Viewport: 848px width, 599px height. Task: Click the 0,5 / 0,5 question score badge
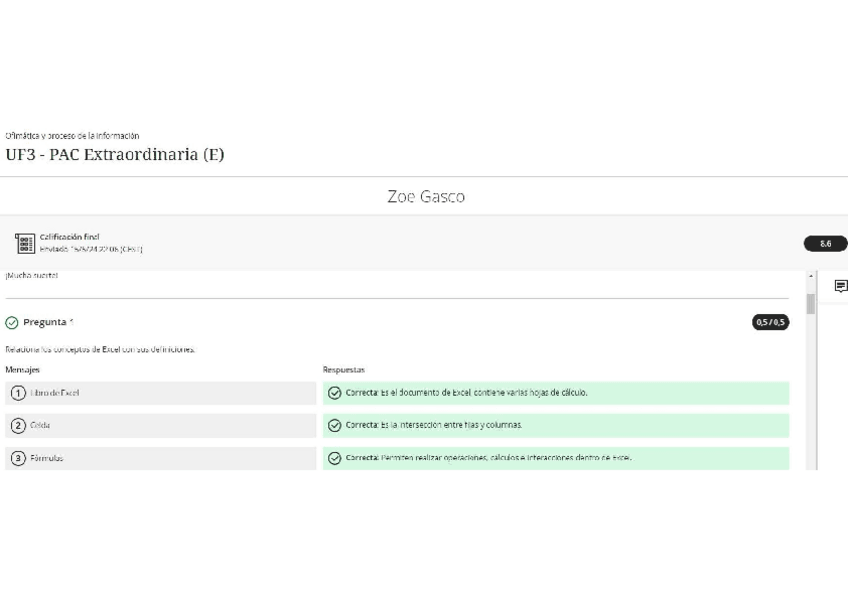coord(770,322)
